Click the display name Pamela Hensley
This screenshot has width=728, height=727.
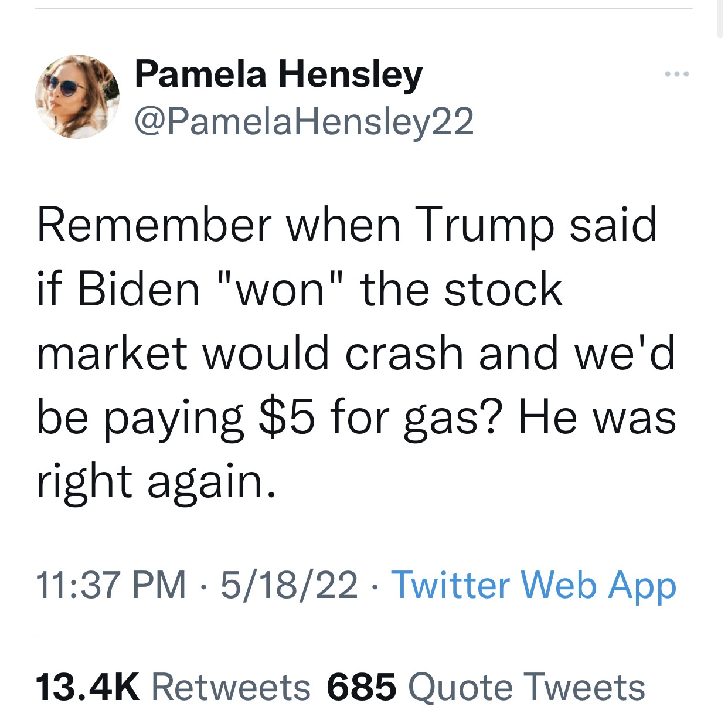click(278, 74)
